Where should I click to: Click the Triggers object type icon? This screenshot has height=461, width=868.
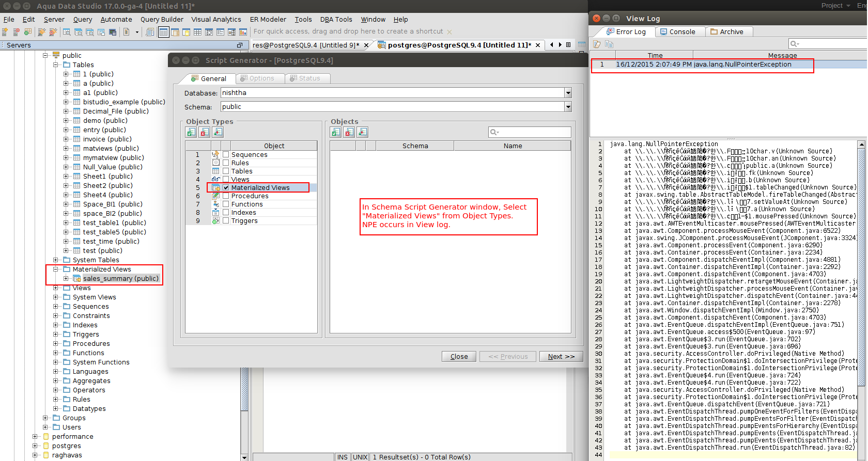(x=215, y=220)
